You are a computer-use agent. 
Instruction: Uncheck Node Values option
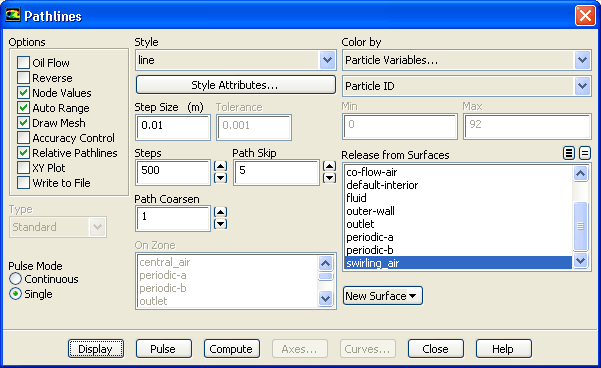pos(23,92)
